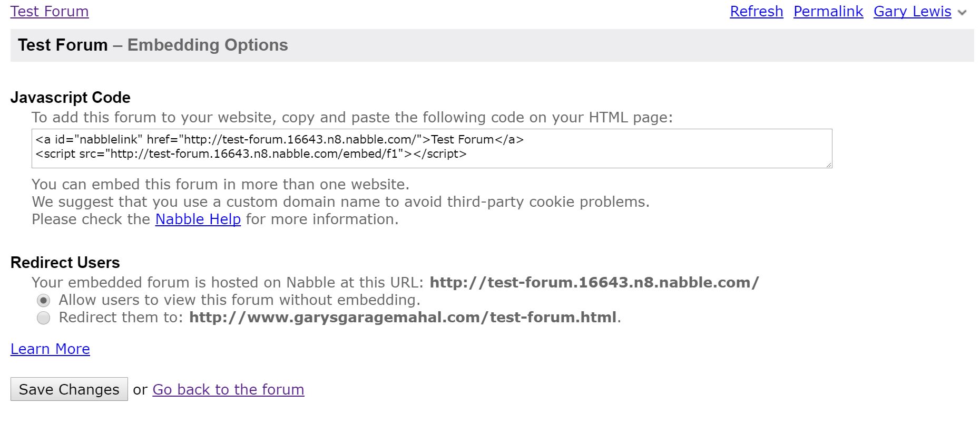
Task: Click the bold test-forum.16643.n8.nabble.com hosted URL
Action: (594, 283)
